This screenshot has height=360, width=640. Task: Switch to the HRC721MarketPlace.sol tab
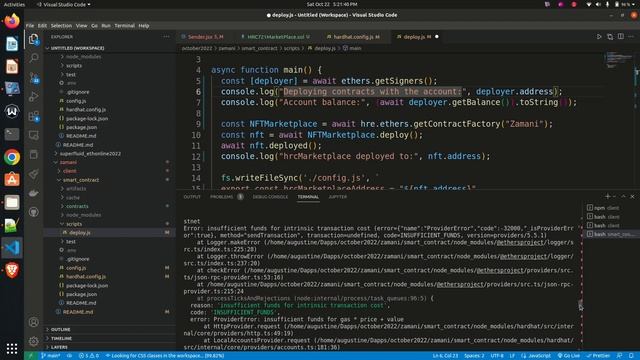275,37
